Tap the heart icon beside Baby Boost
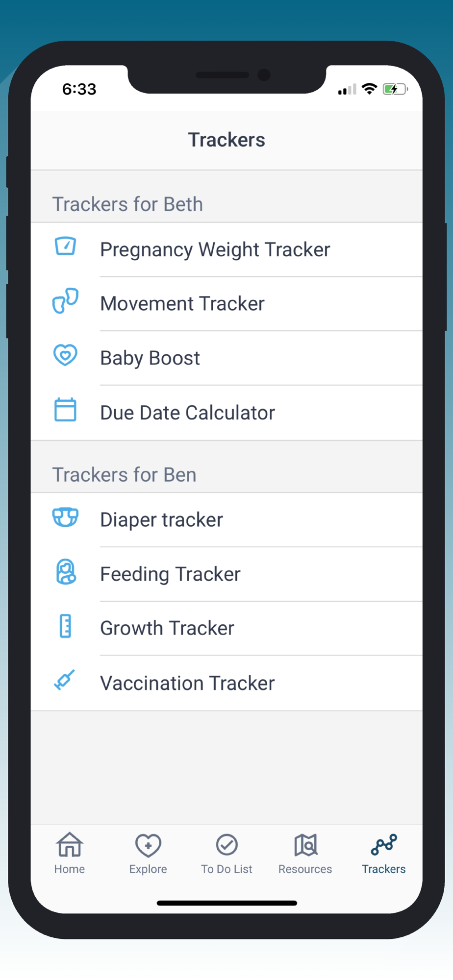This screenshot has width=453, height=980. [65, 355]
